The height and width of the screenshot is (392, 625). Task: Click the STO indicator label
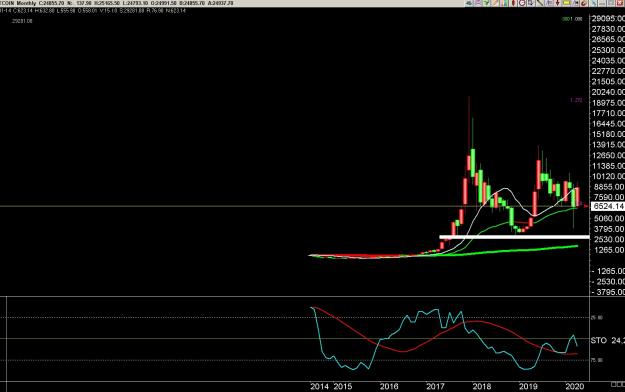[598, 341]
